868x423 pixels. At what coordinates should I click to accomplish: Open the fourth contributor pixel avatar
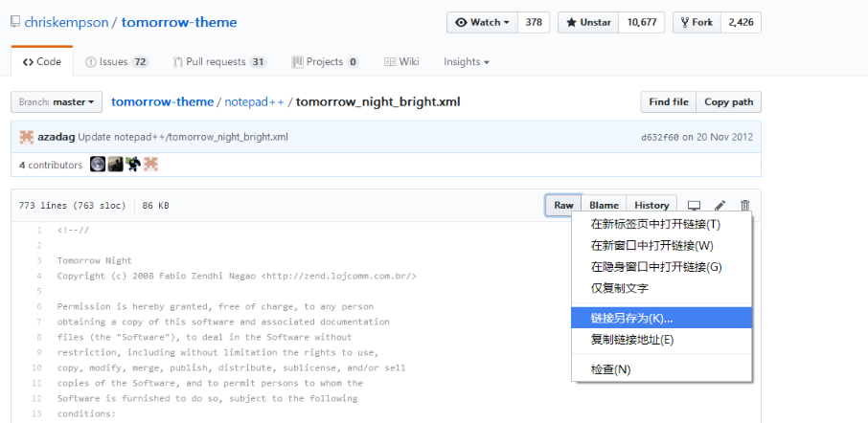[150, 165]
